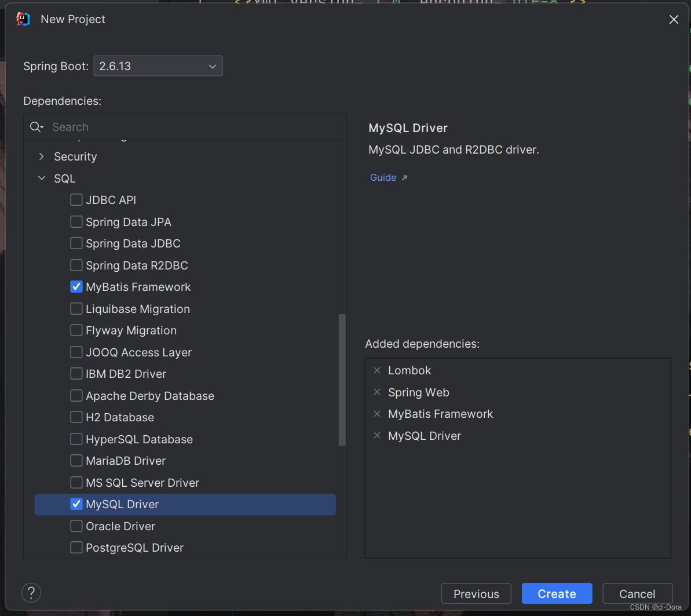Image resolution: width=691 pixels, height=616 pixels.
Task: Tick the H2 Database checkbox
Action: click(x=76, y=417)
